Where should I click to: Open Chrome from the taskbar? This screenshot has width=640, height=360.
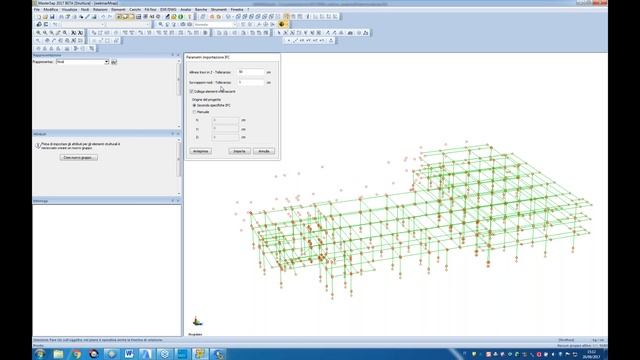pos(76,354)
